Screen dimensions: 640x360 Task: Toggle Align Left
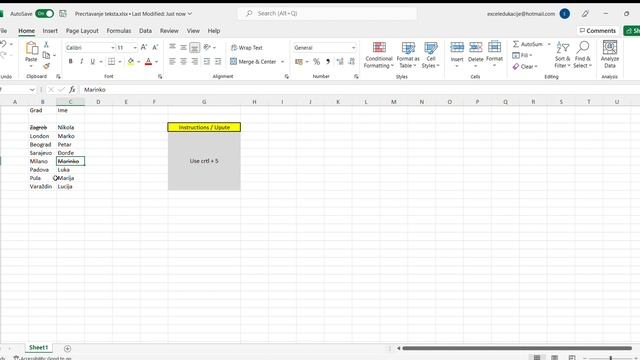click(x=172, y=62)
